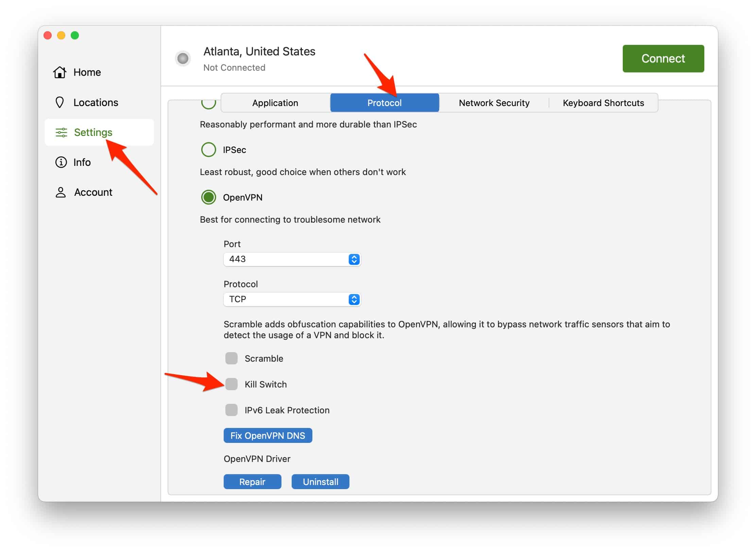
Task: Click the OpenVPN Driver label
Action: coord(257,459)
